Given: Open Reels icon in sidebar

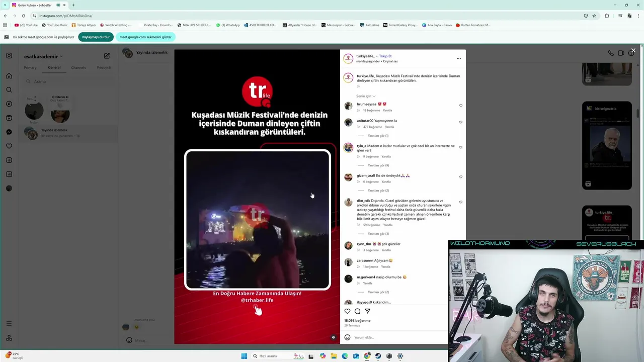Looking at the screenshot, I should point(9,118).
